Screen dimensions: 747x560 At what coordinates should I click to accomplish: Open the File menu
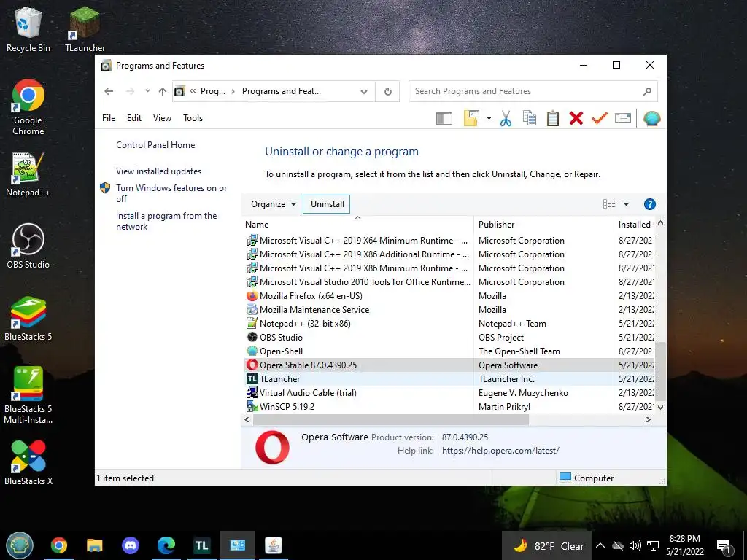(109, 118)
